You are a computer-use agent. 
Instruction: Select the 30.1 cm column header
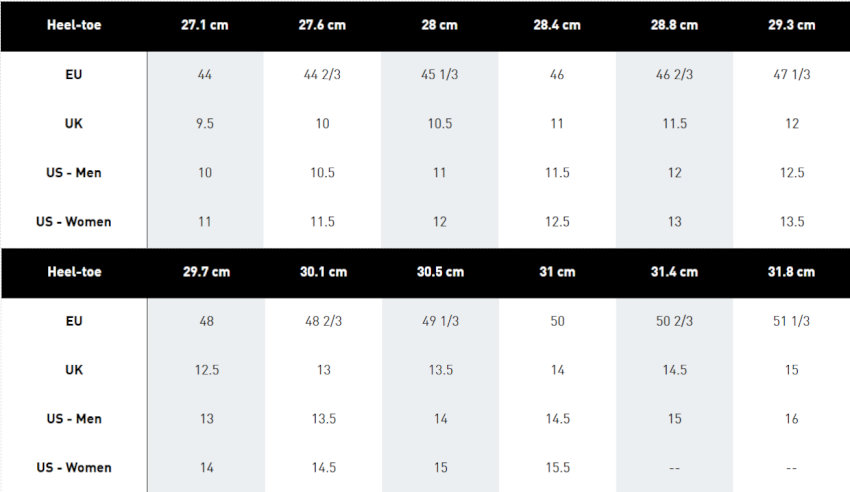pyautogui.click(x=322, y=272)
